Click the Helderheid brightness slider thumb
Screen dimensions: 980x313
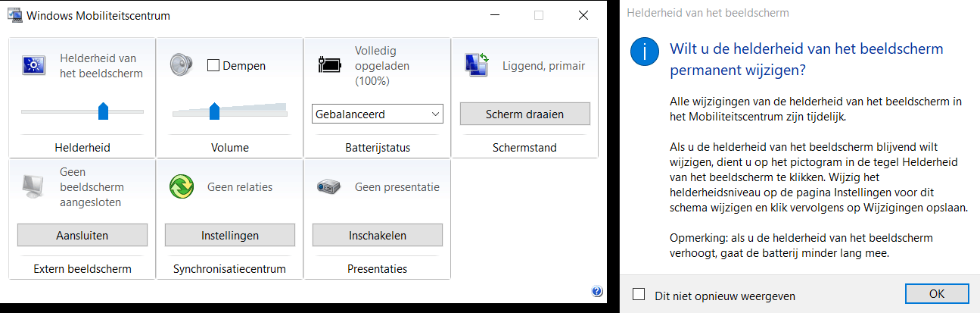click(104, 111)
